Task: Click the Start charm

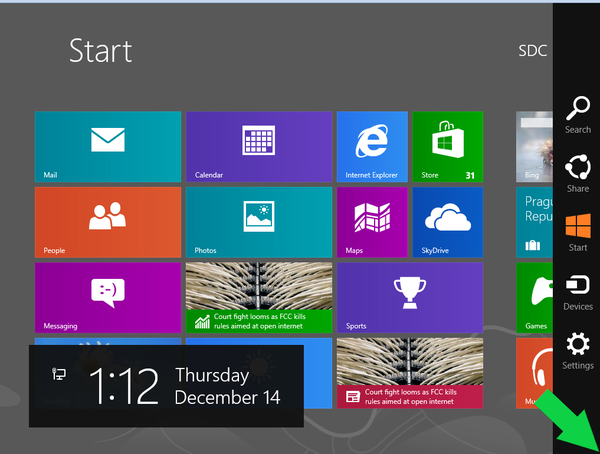Action: [578, 233]
